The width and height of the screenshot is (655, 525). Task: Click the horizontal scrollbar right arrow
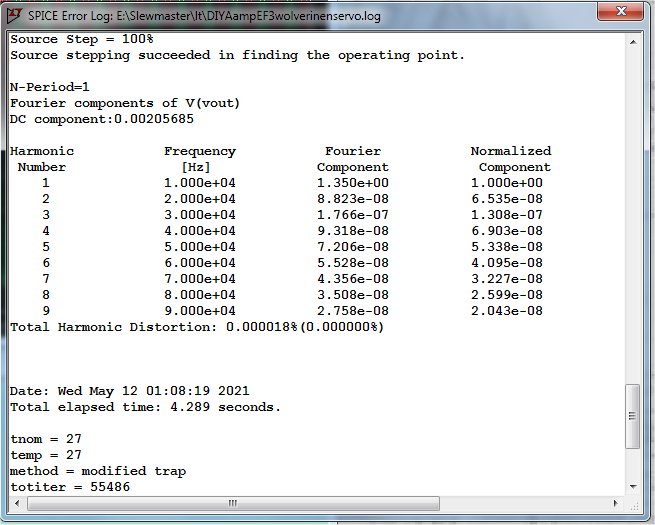point(616,503)
